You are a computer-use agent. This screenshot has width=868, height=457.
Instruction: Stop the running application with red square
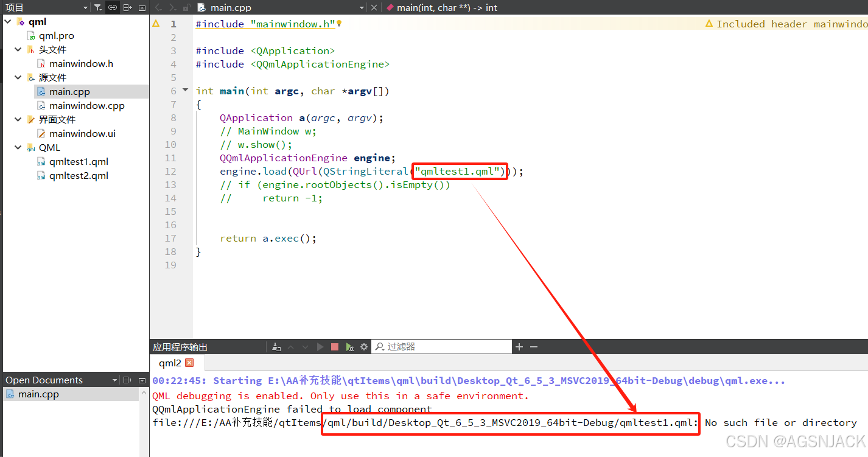pos(334,346)
